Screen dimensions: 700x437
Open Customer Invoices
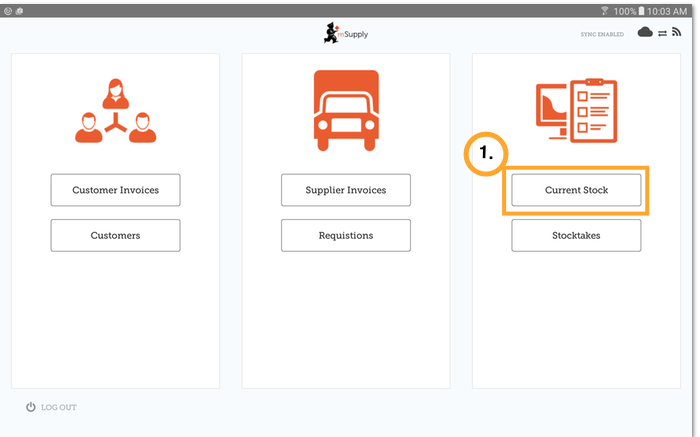coord(115,190)
